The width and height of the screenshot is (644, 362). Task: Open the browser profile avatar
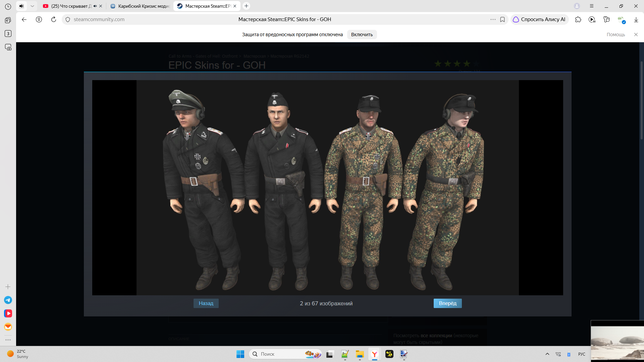click(577, 6)
